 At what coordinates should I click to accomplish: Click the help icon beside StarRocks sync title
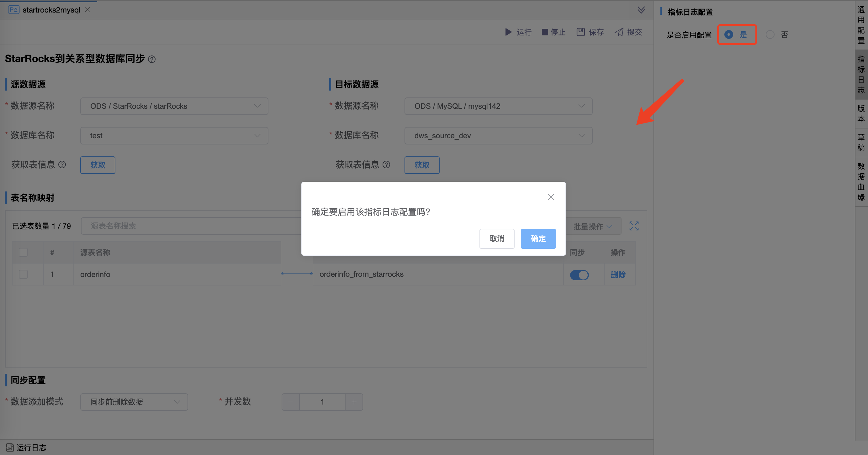coord(152,59)
